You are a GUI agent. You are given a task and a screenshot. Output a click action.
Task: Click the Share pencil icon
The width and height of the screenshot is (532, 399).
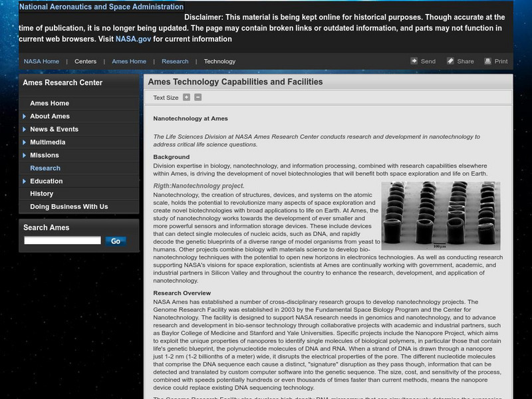pyautogui.click(x=450, y=61)
